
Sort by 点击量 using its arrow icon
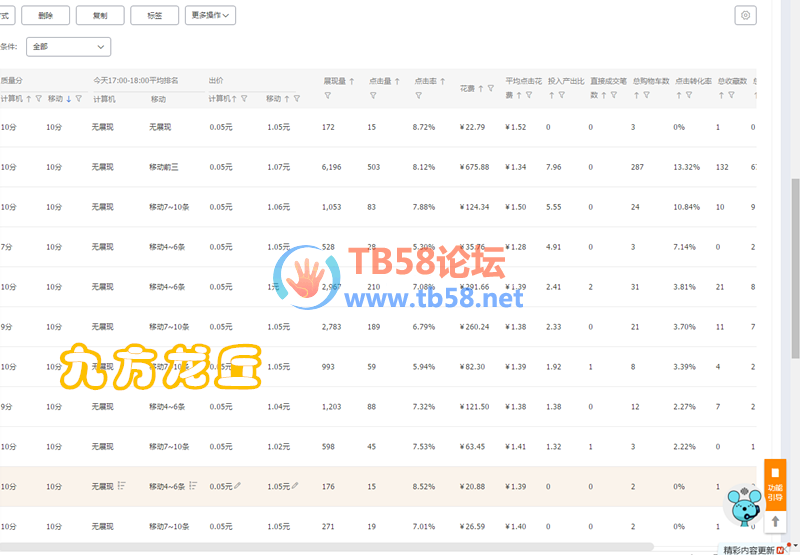pos(397,81)
